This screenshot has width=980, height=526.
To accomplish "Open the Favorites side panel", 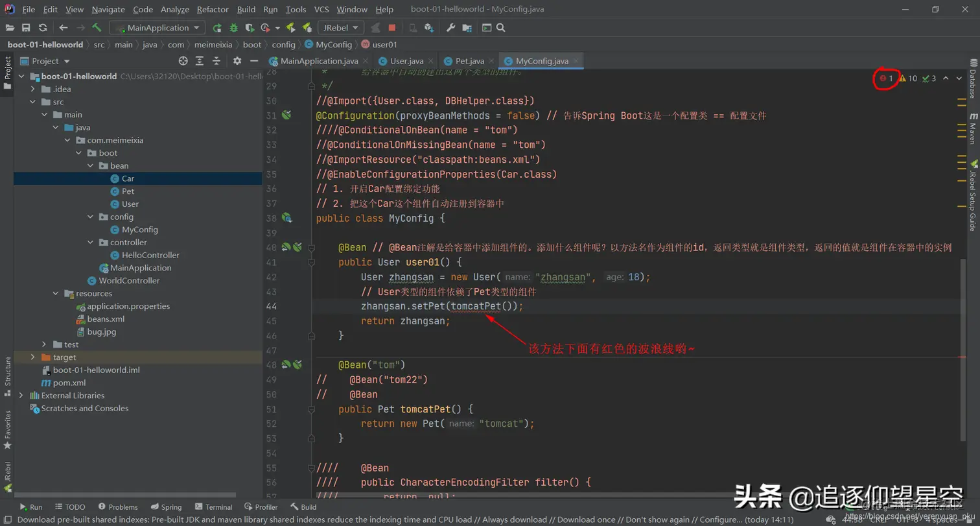I will coord(8,429).
